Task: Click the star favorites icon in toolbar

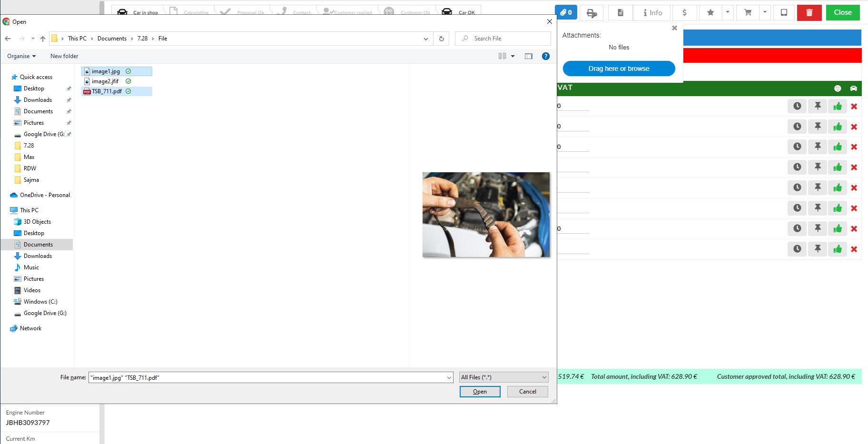Action: pos(710,12)
